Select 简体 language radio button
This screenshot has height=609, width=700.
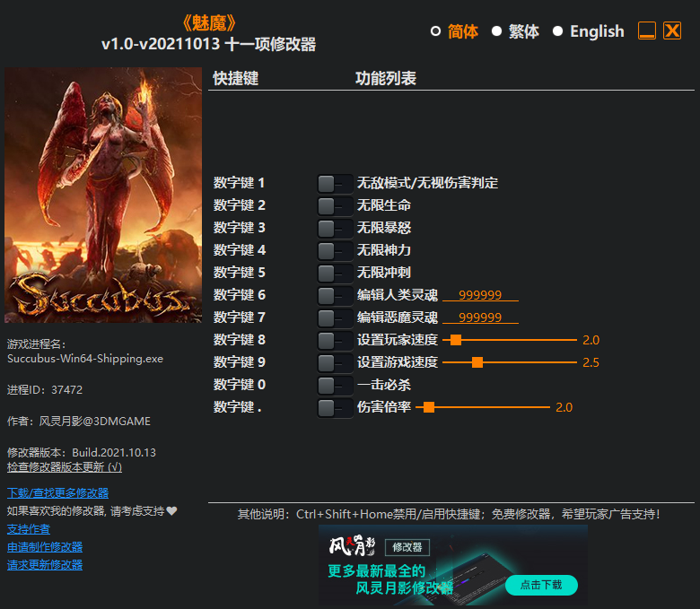[x=436, y=31]
